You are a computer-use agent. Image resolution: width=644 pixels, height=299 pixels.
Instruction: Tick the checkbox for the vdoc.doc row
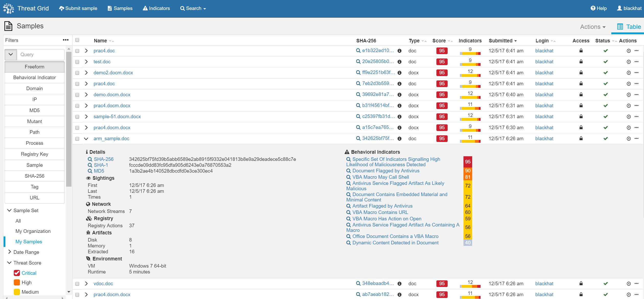(x=77, y=284)
